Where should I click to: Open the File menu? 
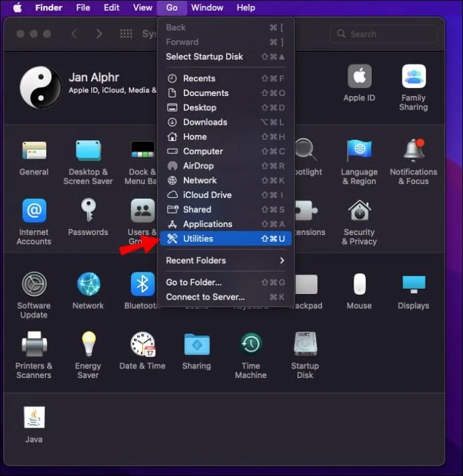click(83, 7)
